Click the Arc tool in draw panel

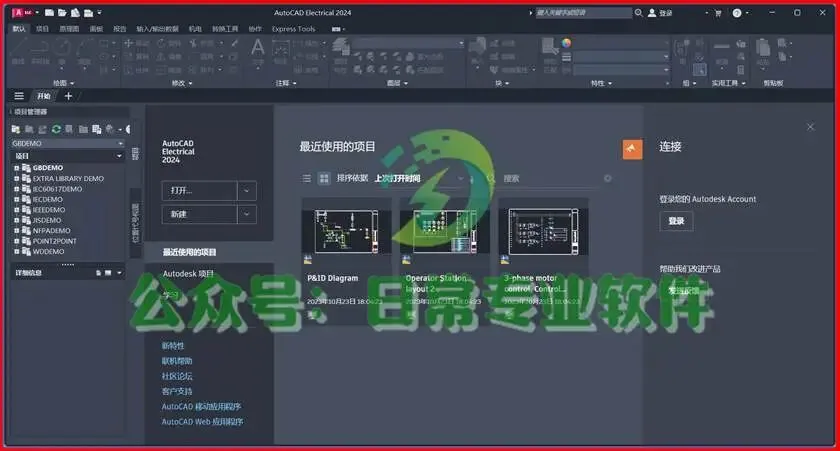pos(84,48)
